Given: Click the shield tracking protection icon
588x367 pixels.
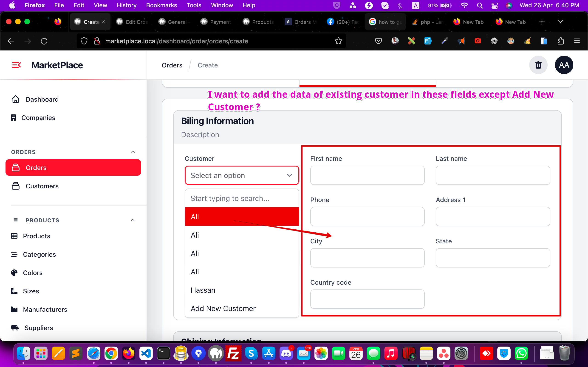Looking at the screenshot, I should 84,41.
